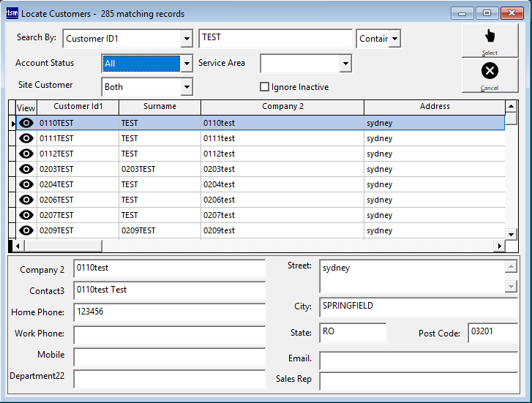Click the Customer Id1 column header
Viewport: 532px width, 403px height.
tap(78, 107)
